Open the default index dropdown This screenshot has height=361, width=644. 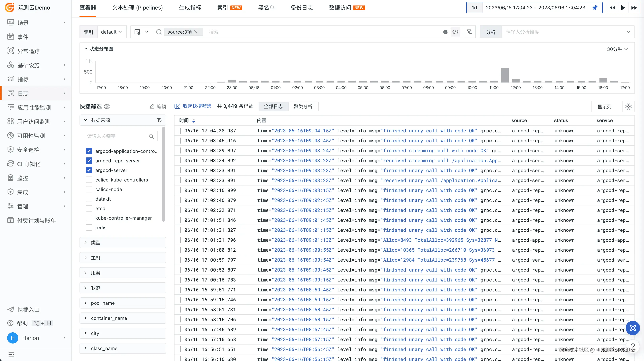coord(112,32)
